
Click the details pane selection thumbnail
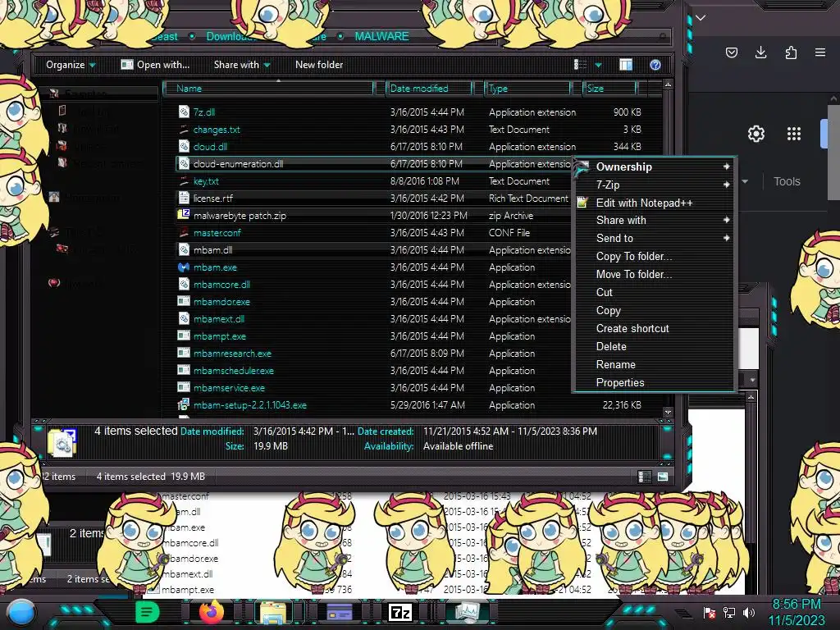[x=62, y=442]
